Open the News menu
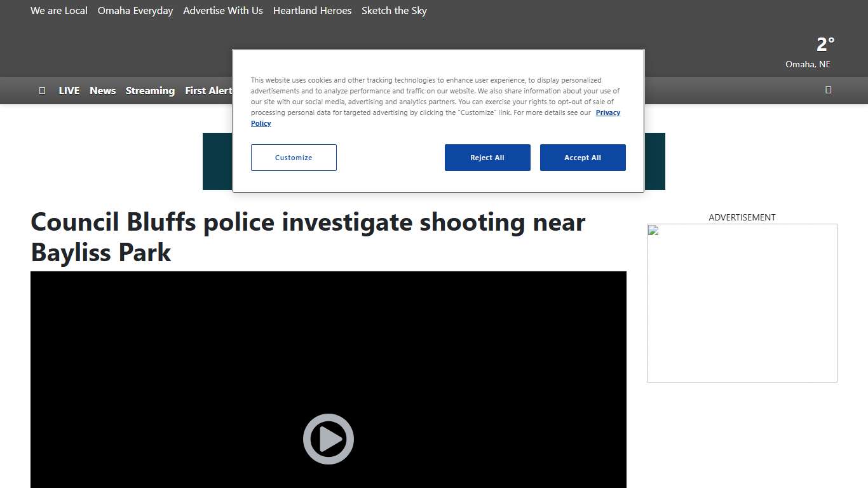The image size is (868, 488). [x=102, y=90]
